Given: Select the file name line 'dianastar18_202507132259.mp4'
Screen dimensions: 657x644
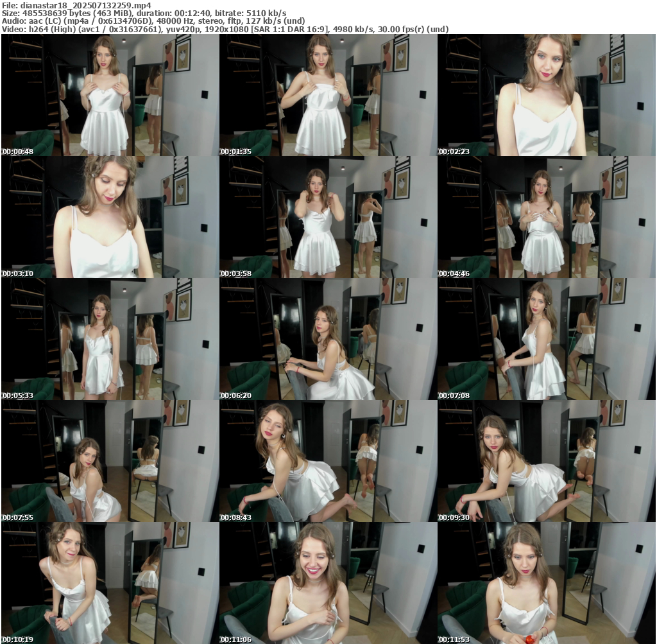Looking at the screenshot, I should (x=76, y=5).
